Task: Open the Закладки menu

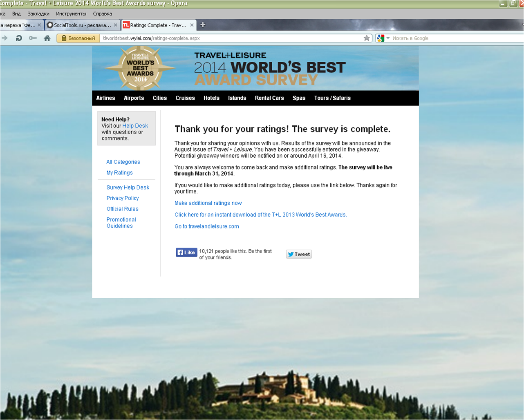Action: (38, 13)
